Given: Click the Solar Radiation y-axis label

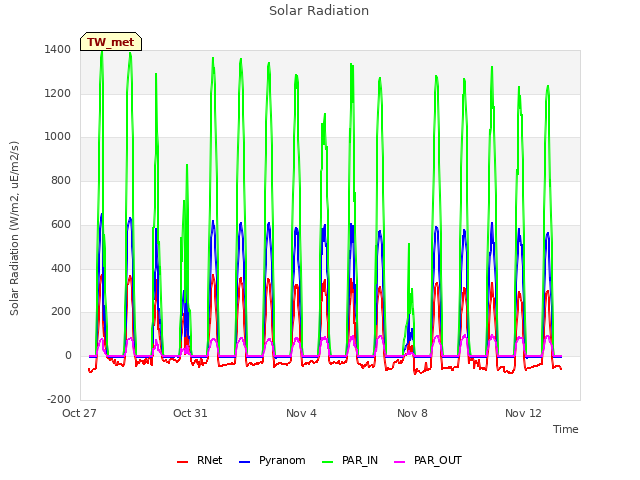Looking at the screenshot, I should click(x=14, y=228).
